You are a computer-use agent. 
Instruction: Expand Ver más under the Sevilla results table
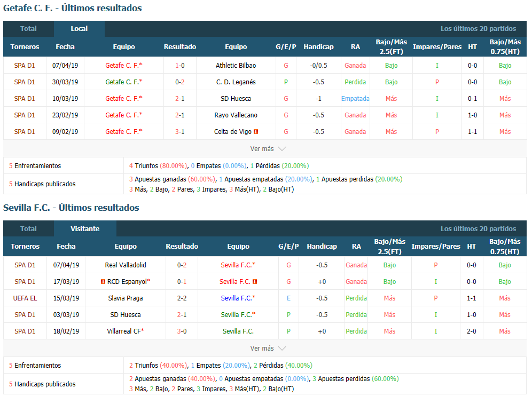[x=268, y=348]
